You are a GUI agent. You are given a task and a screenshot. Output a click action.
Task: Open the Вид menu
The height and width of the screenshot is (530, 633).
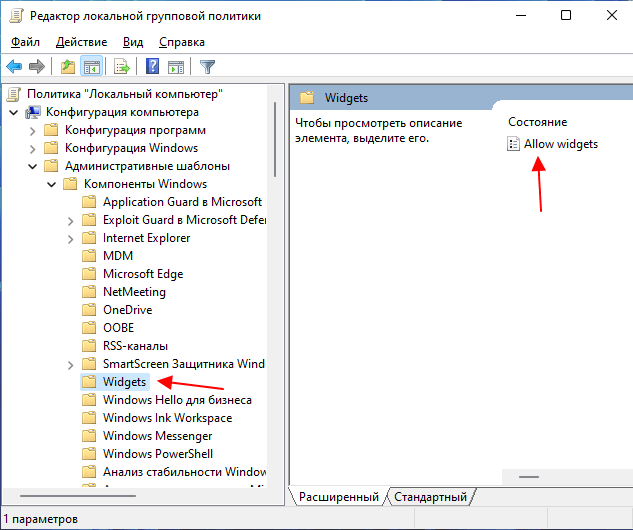point(133,42)
